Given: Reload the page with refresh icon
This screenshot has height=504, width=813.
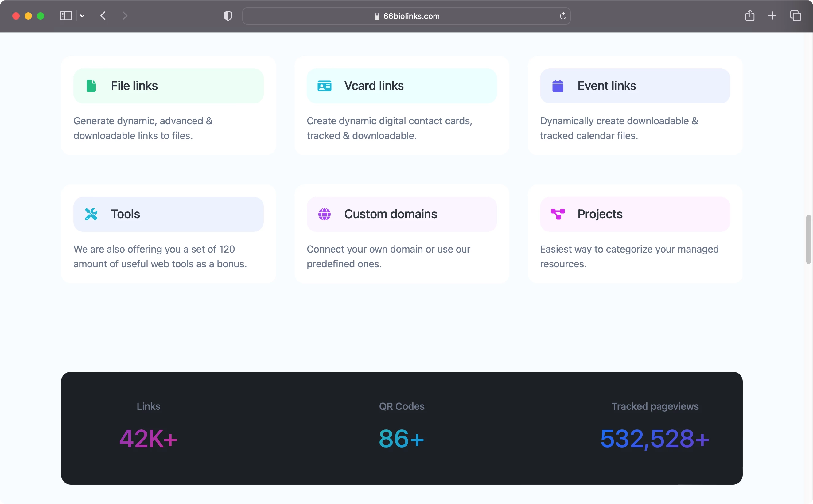Looking at the screenshot, I should coord(563,16).
